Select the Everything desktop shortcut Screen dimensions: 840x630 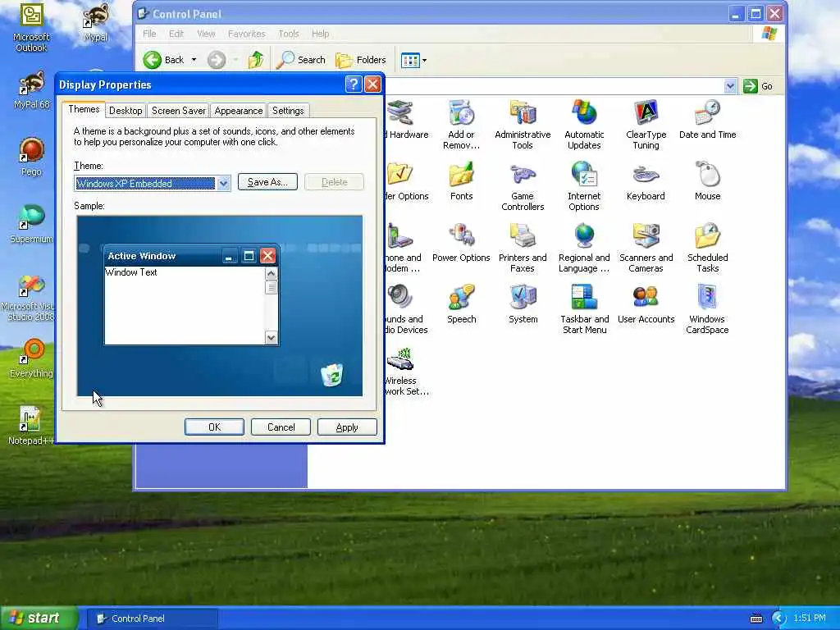pos(31,359)
